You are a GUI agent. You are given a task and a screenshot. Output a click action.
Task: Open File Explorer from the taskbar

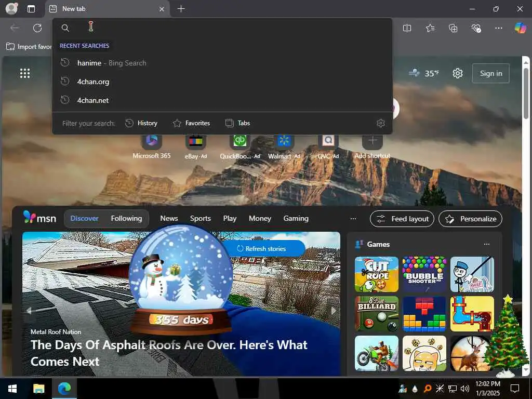[38, 389]
